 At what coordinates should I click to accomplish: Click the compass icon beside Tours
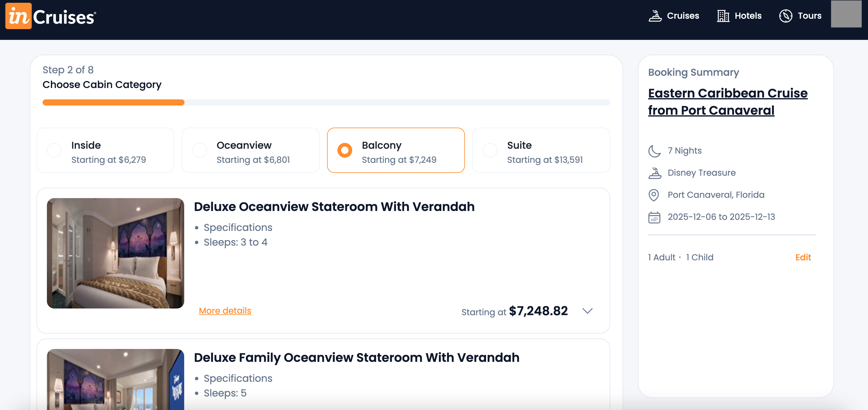[786, 16]
